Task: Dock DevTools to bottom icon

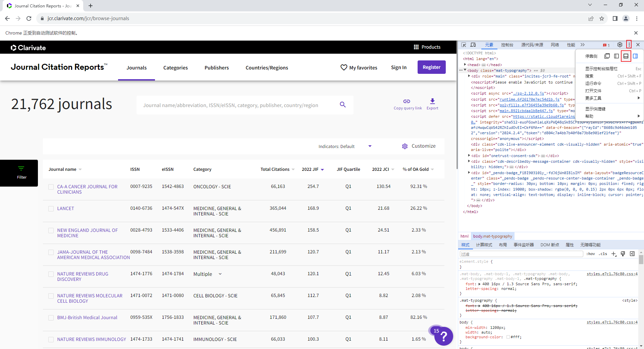Action: 626,56
